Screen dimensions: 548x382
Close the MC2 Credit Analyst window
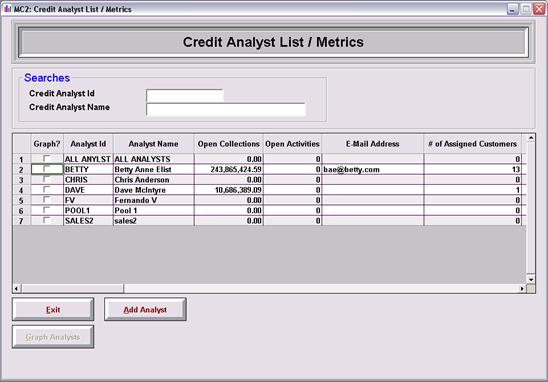[539, 9]
